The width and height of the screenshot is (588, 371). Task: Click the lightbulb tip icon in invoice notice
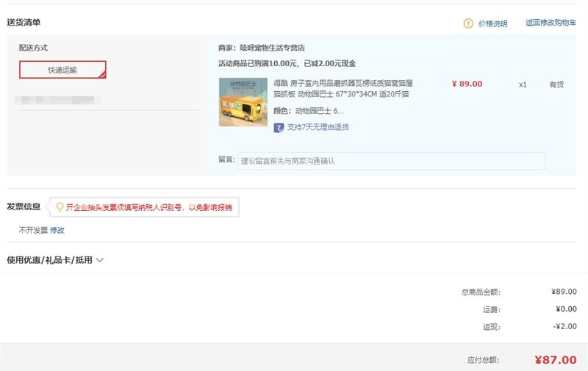[60, 207]
